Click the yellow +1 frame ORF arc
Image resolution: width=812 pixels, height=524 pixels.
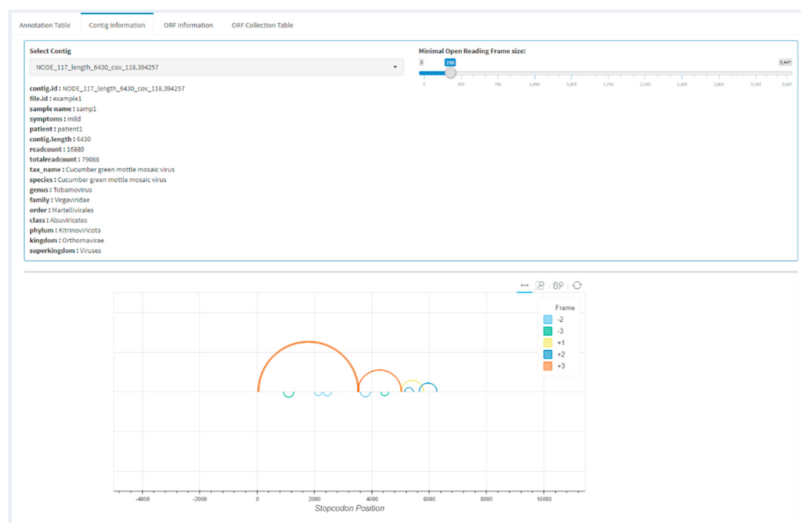pyautogui.click(x=412, y=380)
